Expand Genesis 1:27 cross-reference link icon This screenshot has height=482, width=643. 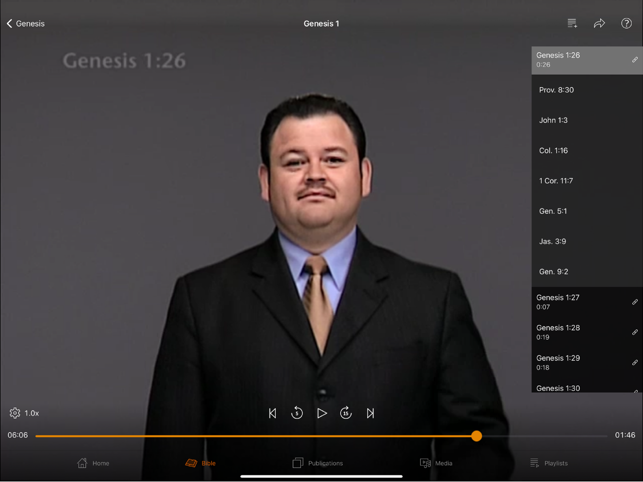coord(634,302)
